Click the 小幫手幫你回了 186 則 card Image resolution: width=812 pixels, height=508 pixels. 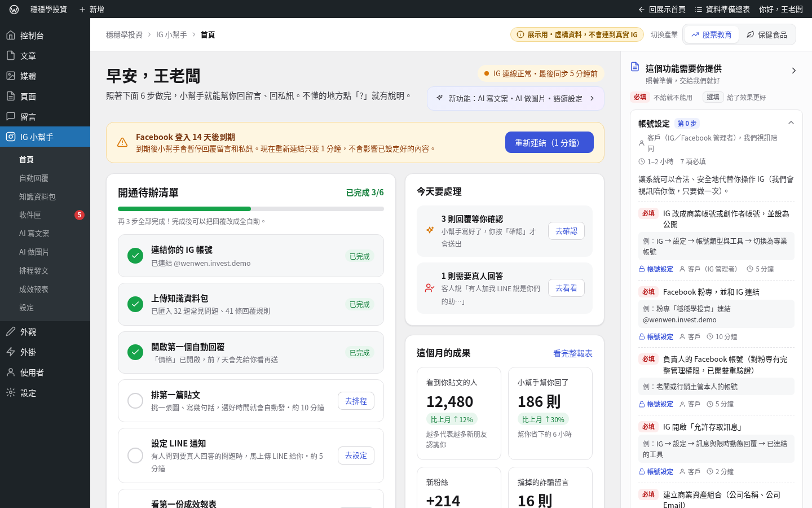[550, 413]
